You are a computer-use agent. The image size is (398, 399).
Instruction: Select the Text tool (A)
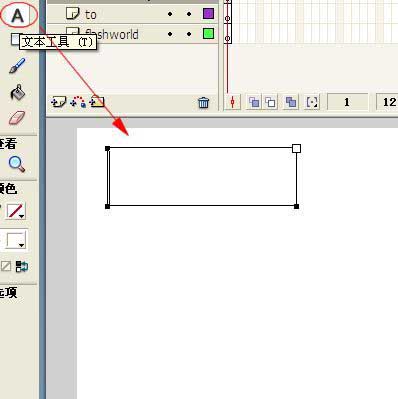(18, 15)
